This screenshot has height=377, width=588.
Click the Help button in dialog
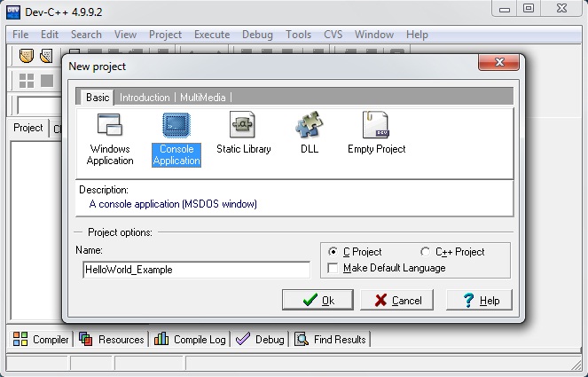coord(479,300)
